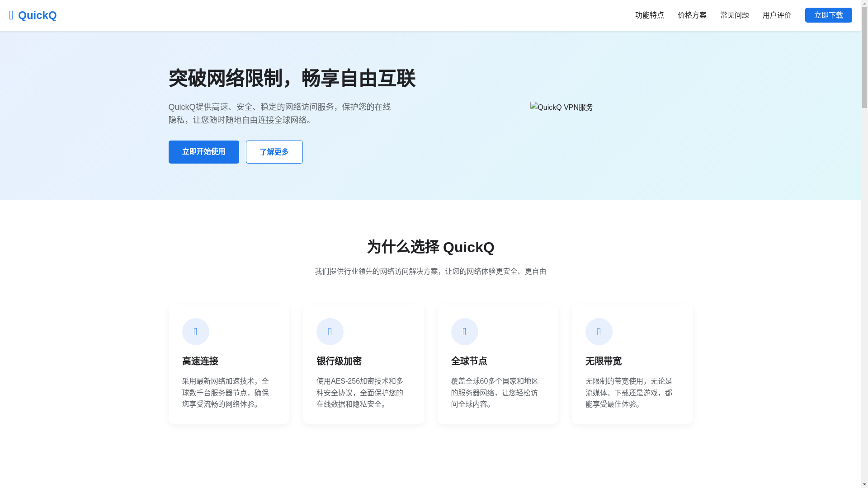Click the description starting with 采用最新网络加速技术
Viewport: 868px width, 488px height.
[226, 393]
